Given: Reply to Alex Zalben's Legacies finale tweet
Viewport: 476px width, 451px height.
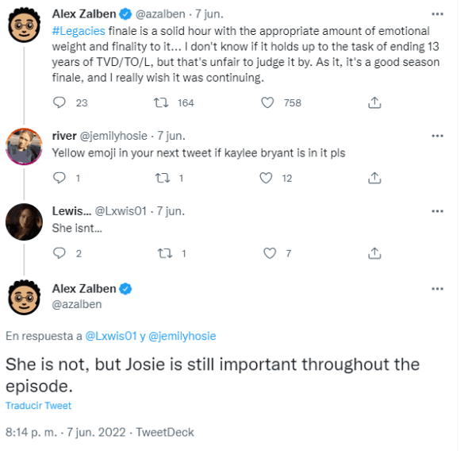Looking at the screenshot, I should [x=59, y=102].
